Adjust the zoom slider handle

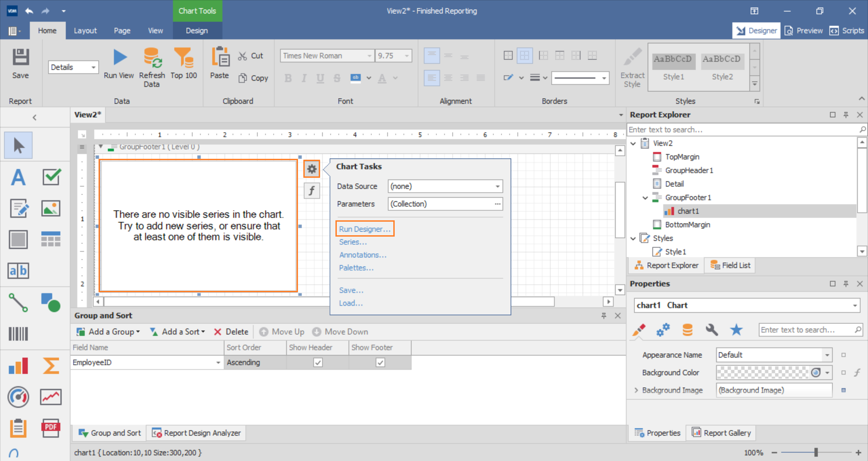[x=816, y=452]
